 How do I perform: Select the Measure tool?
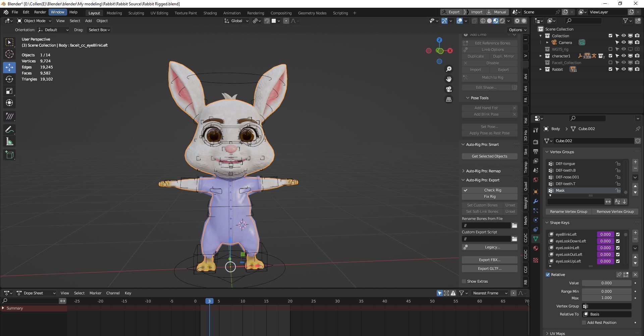[x=9, y=142]
